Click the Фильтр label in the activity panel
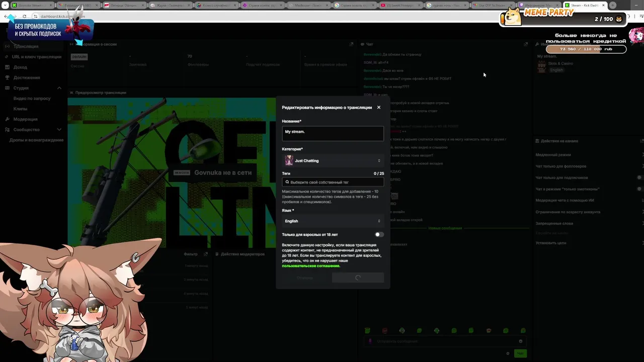644x362 pixels. click(x=191, y=254)
